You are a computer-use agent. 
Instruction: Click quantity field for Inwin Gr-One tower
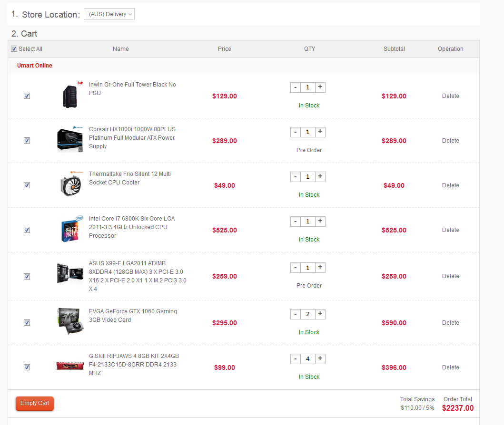click(307, 87)
